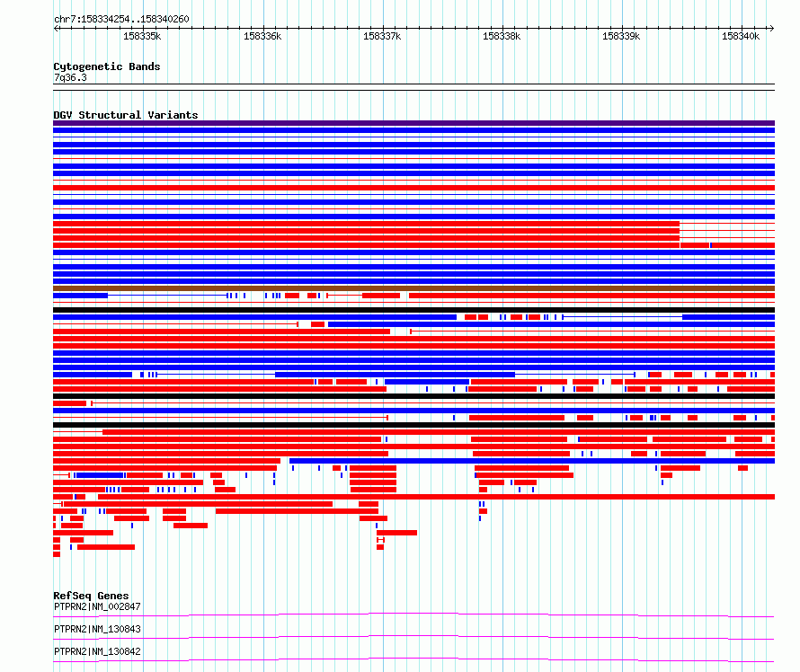The height and width of the screenshot is (672, 800).
Task: Click the purple structural variant bar
Action: coord(413,123)
